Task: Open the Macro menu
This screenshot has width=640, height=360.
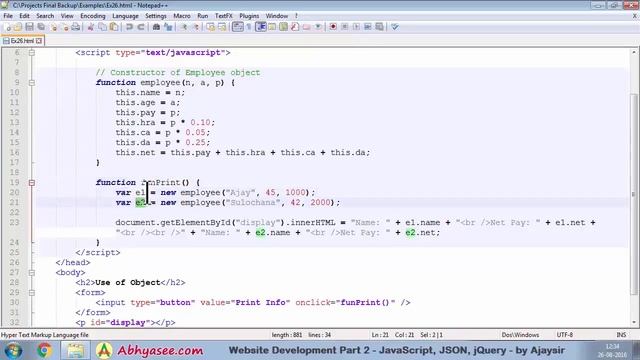Action: click(182, 16)
